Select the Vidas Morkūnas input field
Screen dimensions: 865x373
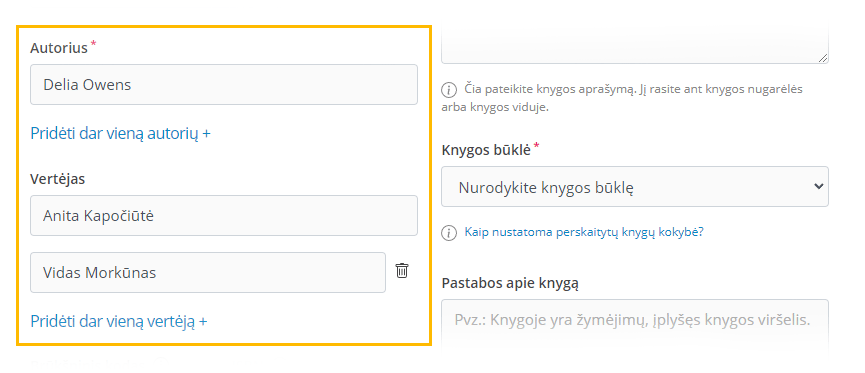tap(208, 273)
